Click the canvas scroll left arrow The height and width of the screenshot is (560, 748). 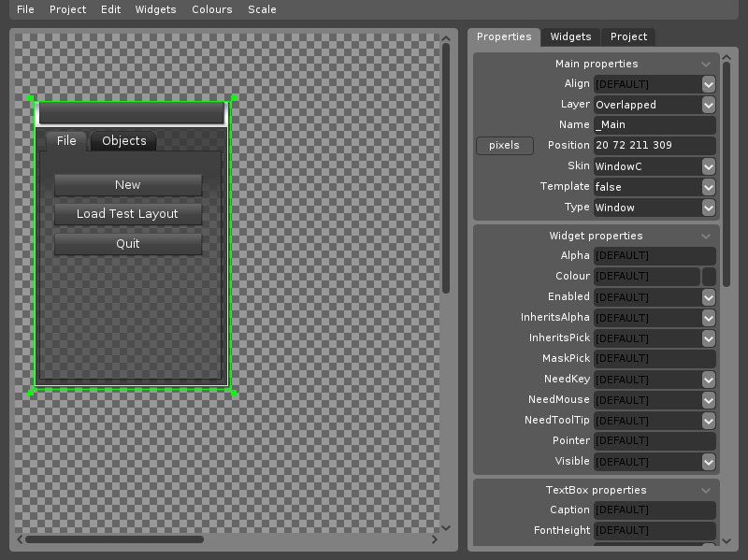20,539
